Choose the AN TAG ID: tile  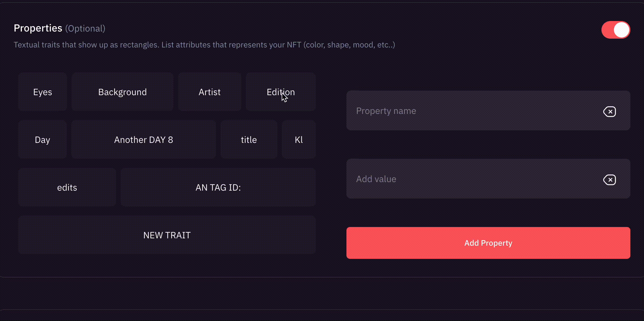[218, 187]
